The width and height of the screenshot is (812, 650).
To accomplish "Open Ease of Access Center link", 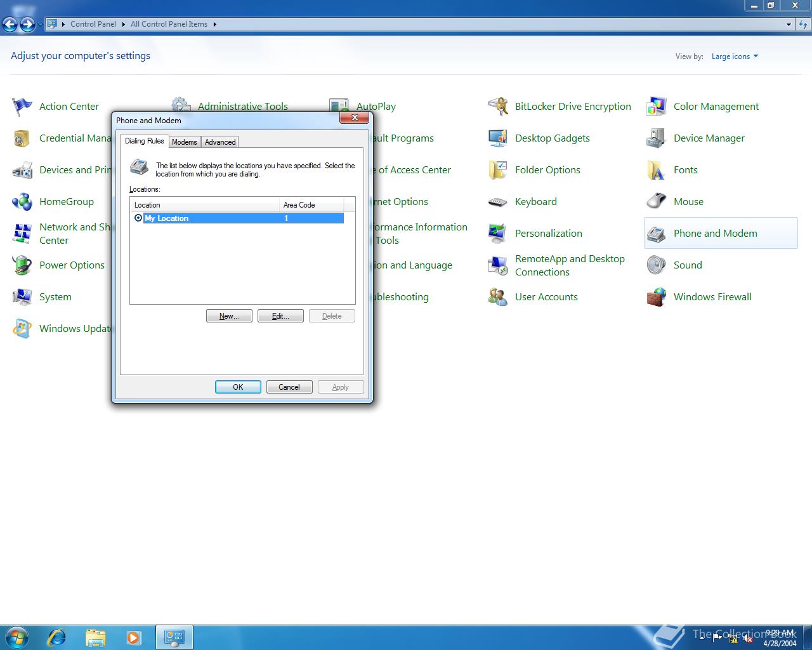I will (x=412, y=170).
